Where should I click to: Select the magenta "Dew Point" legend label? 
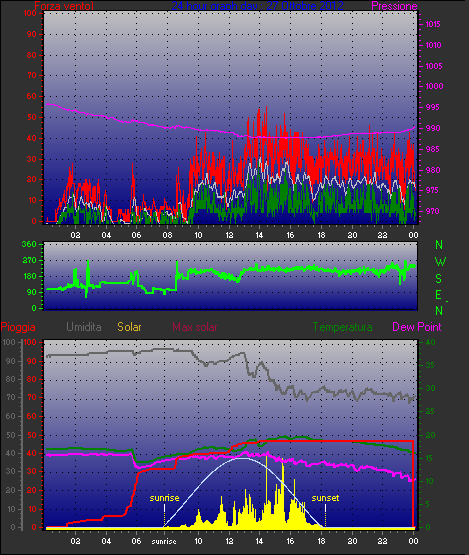click(x=417, y=327)
